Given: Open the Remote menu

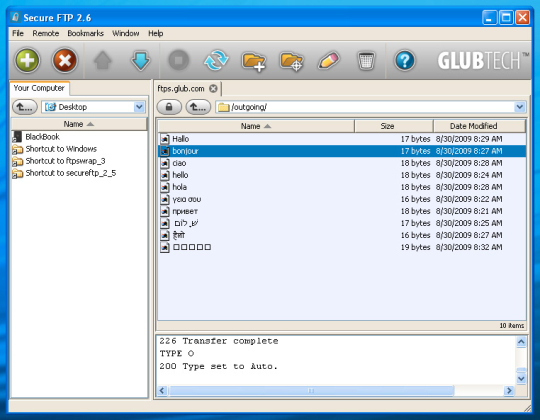Looking at the screenshot, I should [x=46, y=33].
